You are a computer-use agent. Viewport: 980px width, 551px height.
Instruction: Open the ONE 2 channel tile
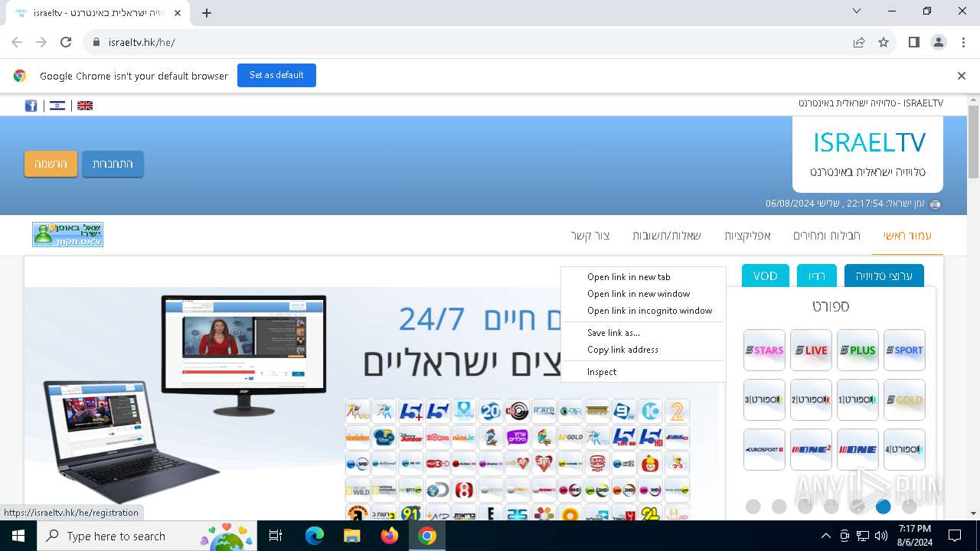click(x=811, y=450)
